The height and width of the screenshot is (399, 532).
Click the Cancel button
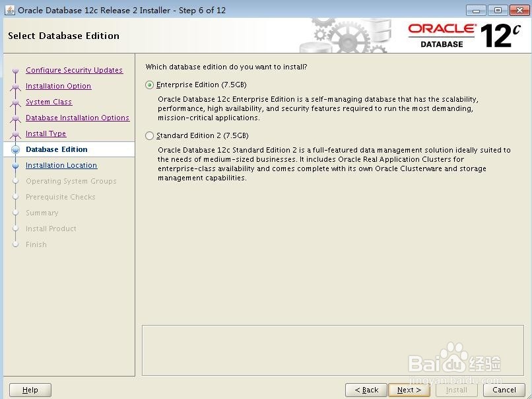click(504, 390)
